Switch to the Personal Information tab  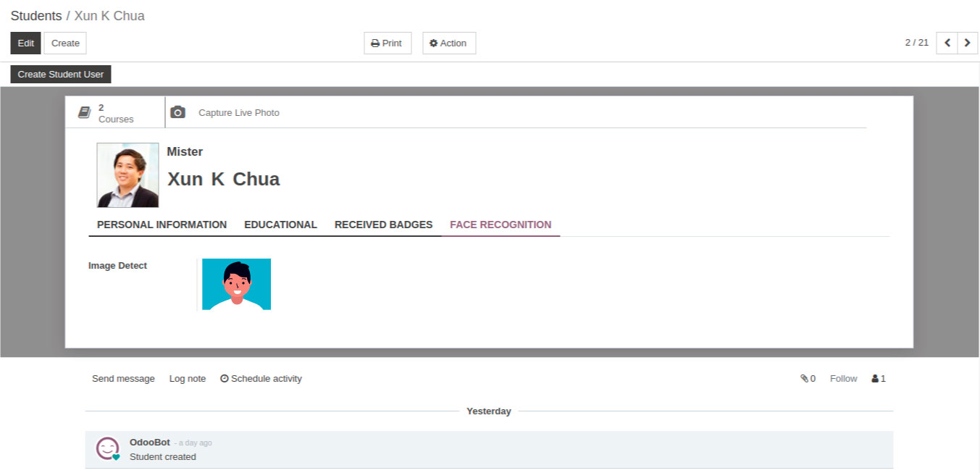tap(162, 225)
